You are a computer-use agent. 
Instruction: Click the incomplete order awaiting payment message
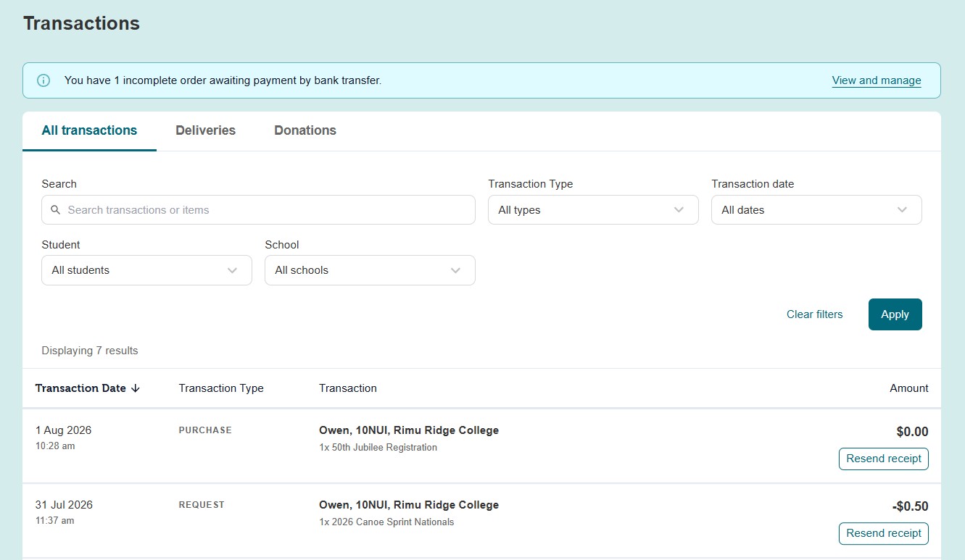(x=223, y=80)
